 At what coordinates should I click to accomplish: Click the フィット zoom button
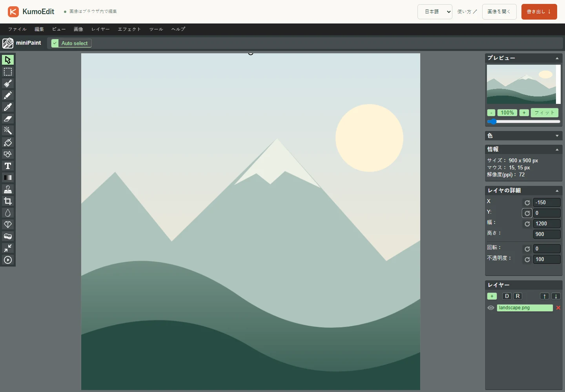[545, 113]
